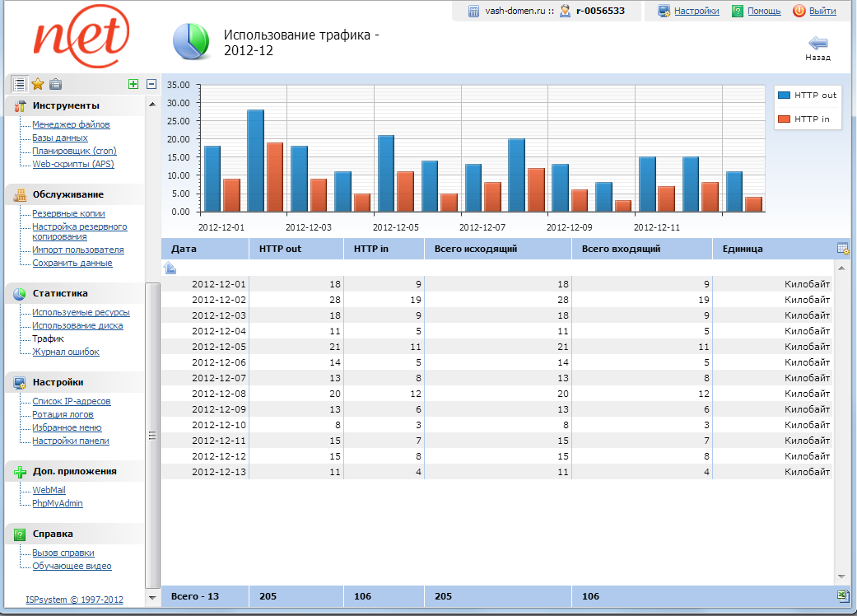Screen dimensions: 857x616
Task: Open favorites via the star icon
Action: 38,84
